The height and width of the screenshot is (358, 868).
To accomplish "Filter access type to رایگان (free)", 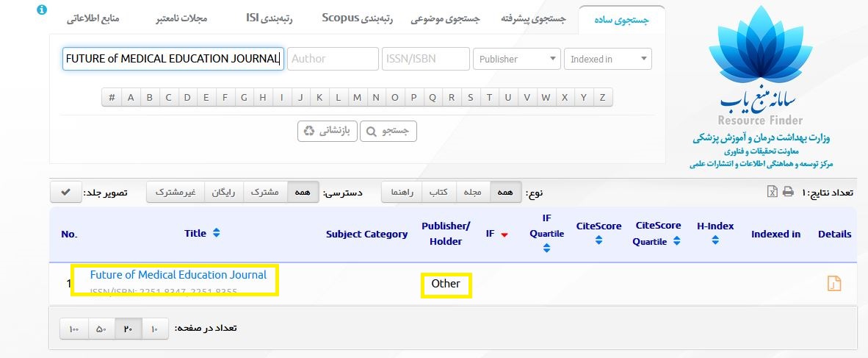I will tap(223, 193).
